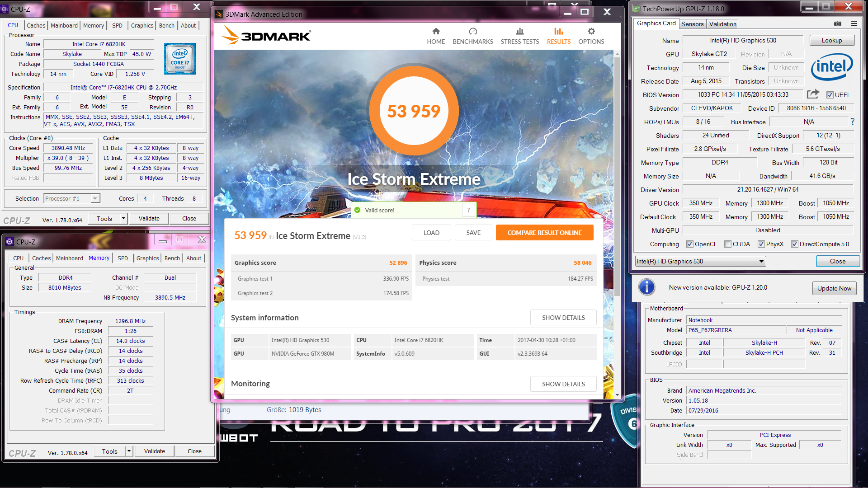Click the lower CPU-Z window title icon
The image size is (868, 488).
9,242
